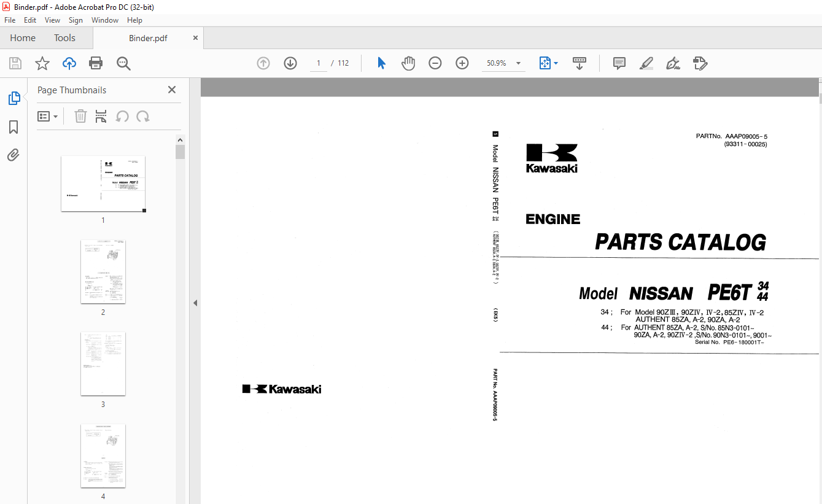
Task: Open the Bookmarks panel icon
Action: tap(14, 127)
